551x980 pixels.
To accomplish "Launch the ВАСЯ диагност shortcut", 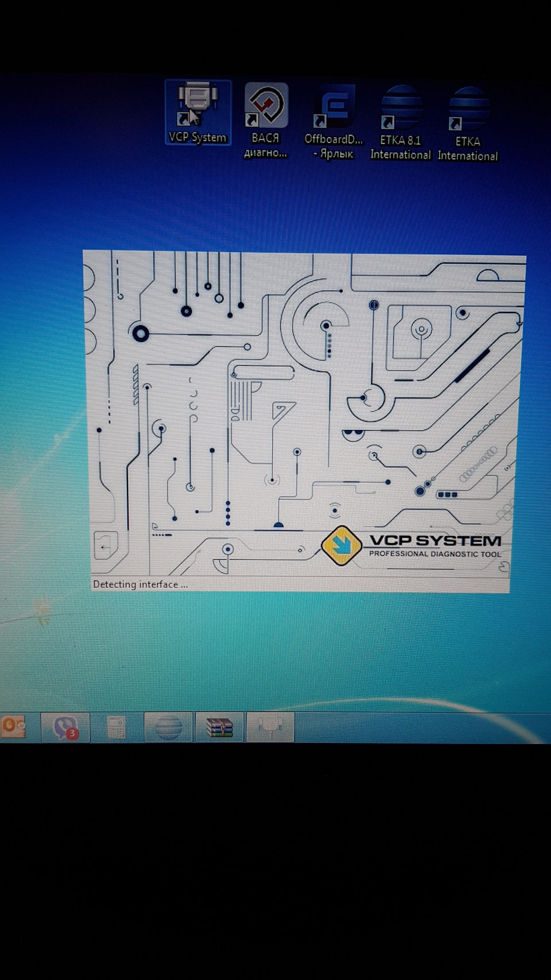I will (x=266, y=121).
